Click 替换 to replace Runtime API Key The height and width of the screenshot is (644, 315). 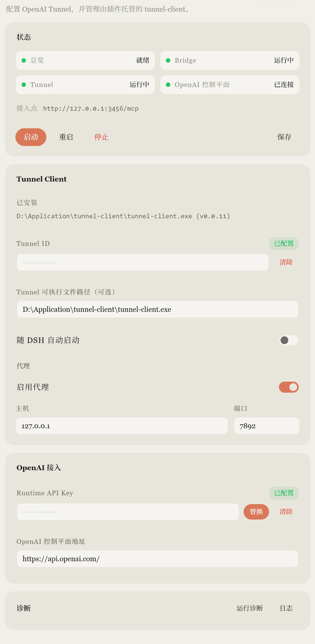tap(256, 512)
